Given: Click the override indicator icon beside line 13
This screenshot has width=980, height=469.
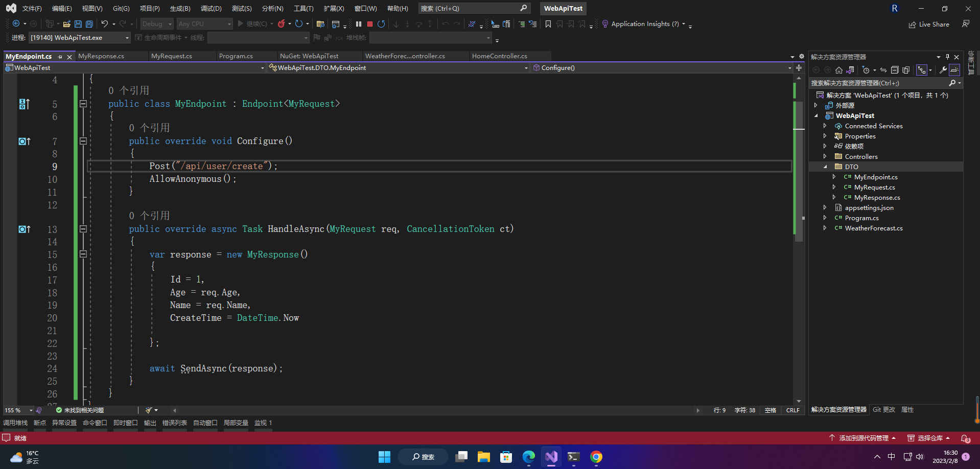Looking at the screenshot, I should pos(25,229).
